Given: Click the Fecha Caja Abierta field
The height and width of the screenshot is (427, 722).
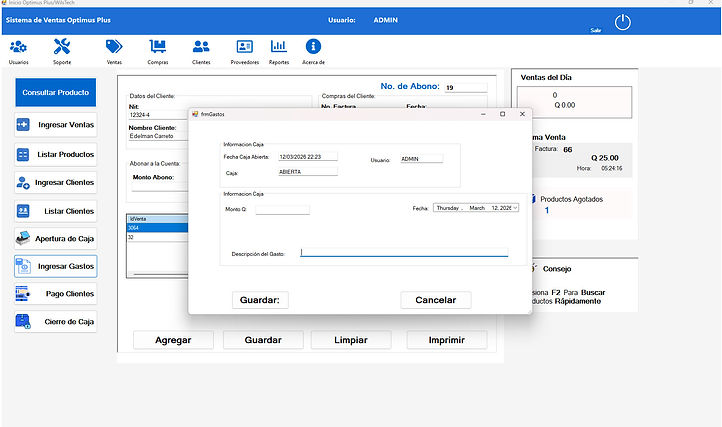Looking at the screenshot, I should tap(308, 157).
